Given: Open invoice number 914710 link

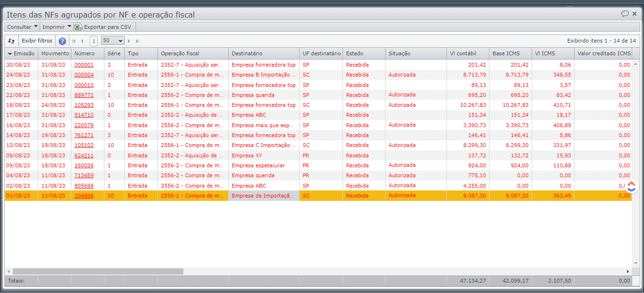Looking at the screenshot, I should click(84, 115).
